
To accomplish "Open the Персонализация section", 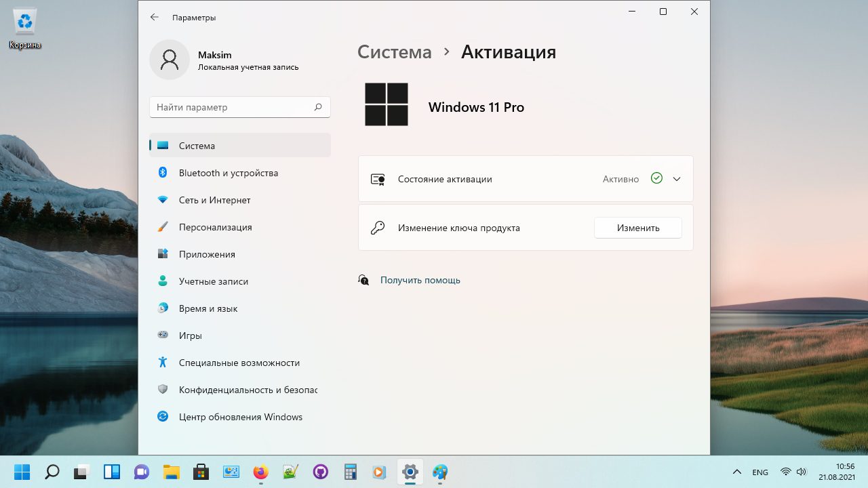I will 240,227.
